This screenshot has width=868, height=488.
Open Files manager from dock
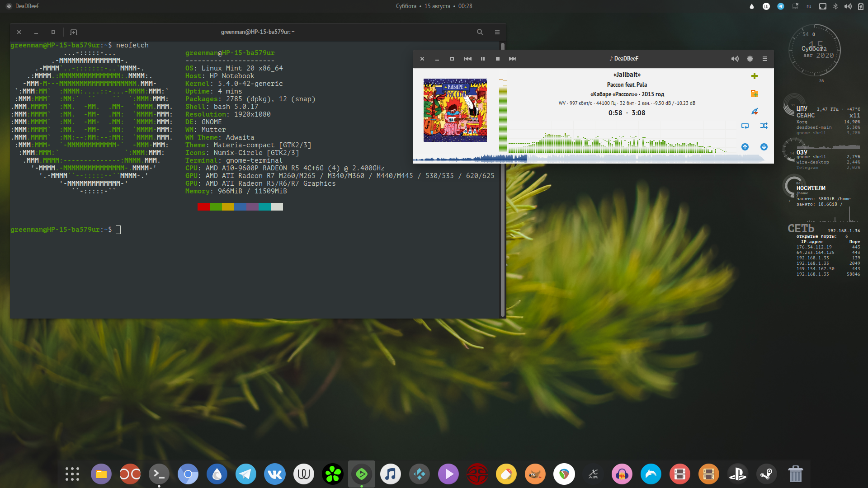pos(101,474)
